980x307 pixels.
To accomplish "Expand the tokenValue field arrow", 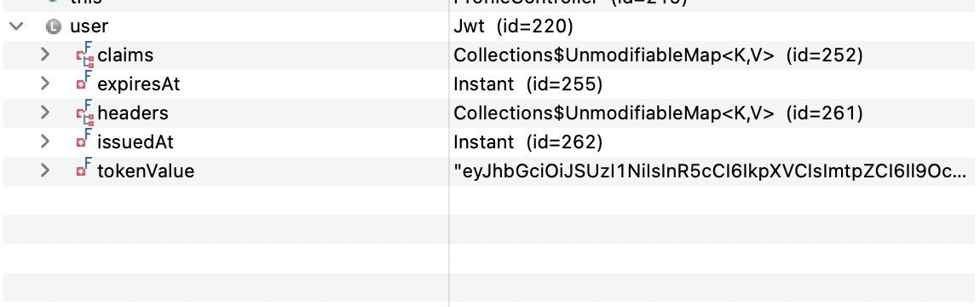I will pyautogui.click(x=45, y=170).
